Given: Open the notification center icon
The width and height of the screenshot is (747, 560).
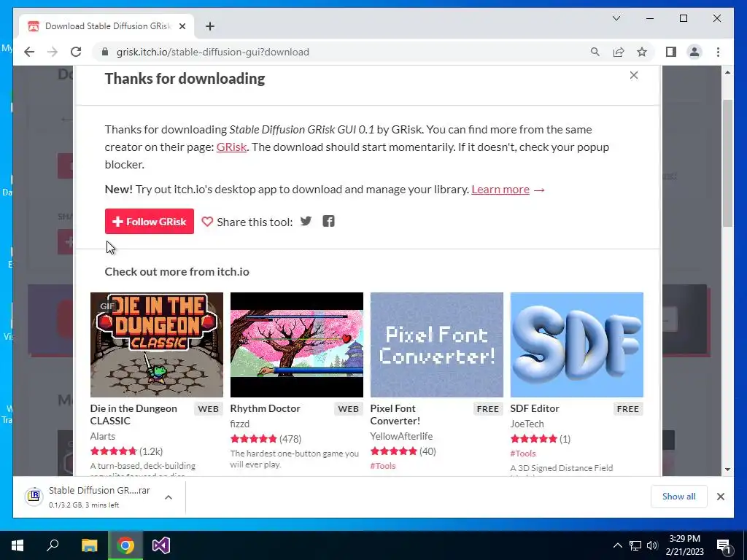Looking at the screenshot, I should (x=723, y=545).
